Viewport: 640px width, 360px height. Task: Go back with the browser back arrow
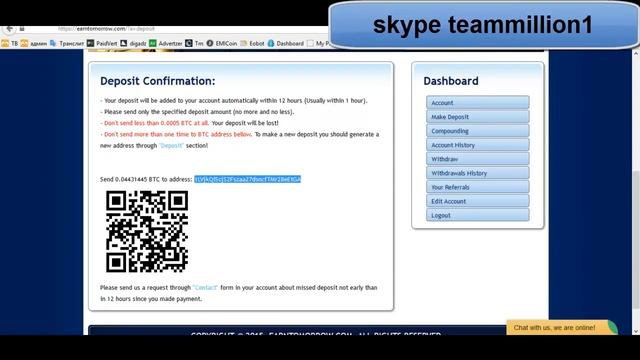9,29
